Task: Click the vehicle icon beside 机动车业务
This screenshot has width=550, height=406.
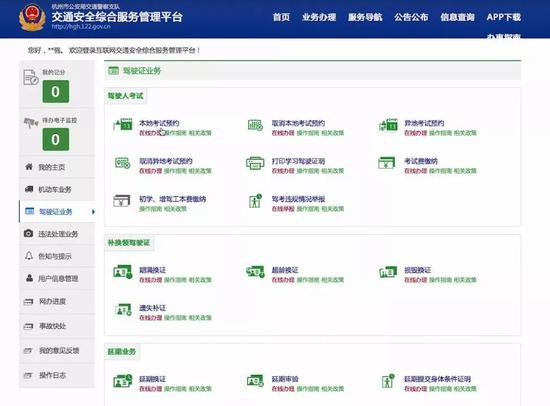Action: pyautogui.click(x=29, y=189)
